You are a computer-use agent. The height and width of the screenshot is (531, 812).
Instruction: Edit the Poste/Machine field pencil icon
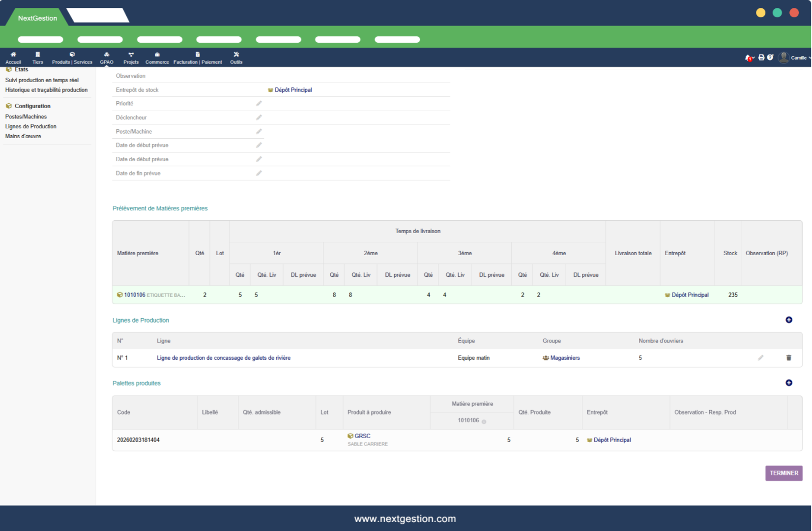click(x=259, y=132)
